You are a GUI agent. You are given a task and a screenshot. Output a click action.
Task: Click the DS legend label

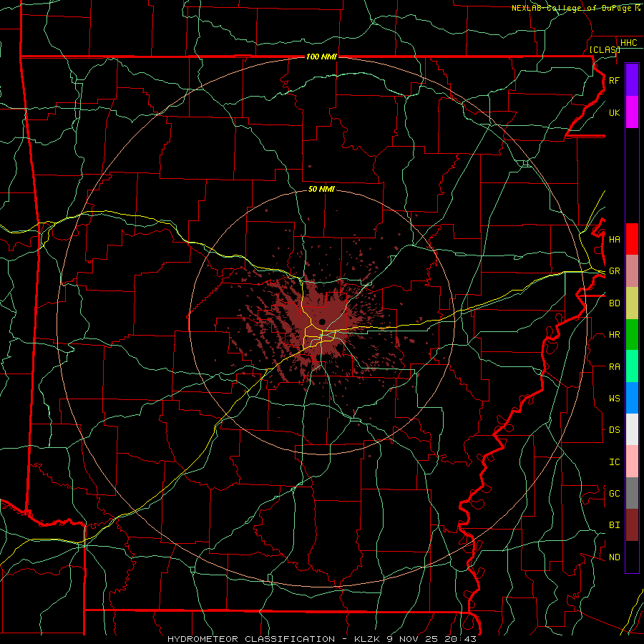coord(614,430)
